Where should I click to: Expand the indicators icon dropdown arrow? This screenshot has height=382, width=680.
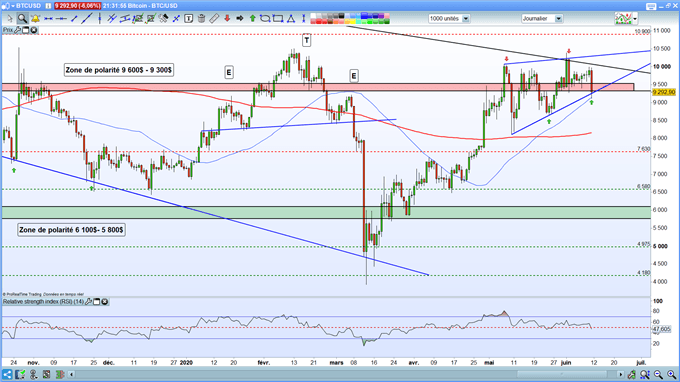point(635,19)
